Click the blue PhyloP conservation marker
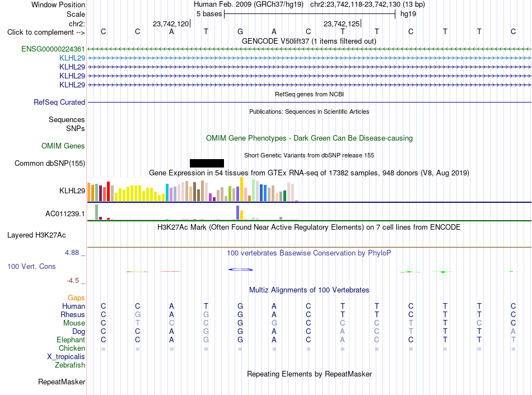This screenshot has height=395, width=532. click(x=241, y=269)
